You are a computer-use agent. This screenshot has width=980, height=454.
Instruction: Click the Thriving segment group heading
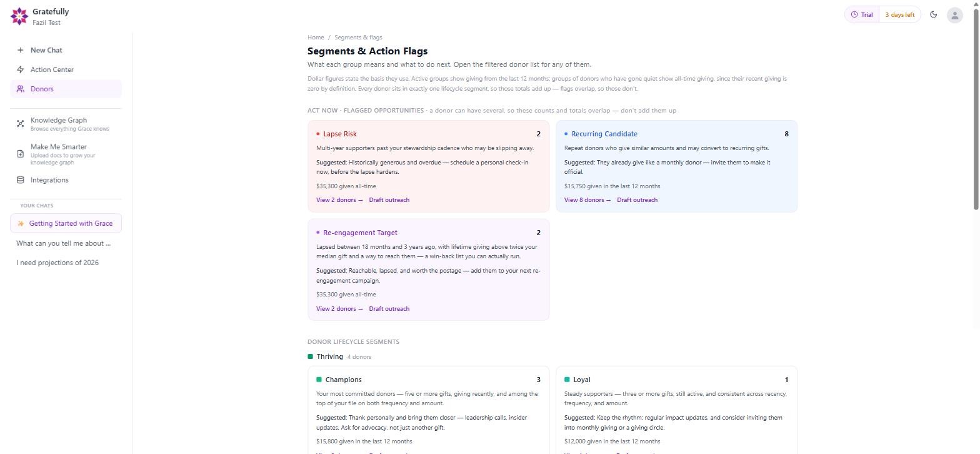coord(329,357)
